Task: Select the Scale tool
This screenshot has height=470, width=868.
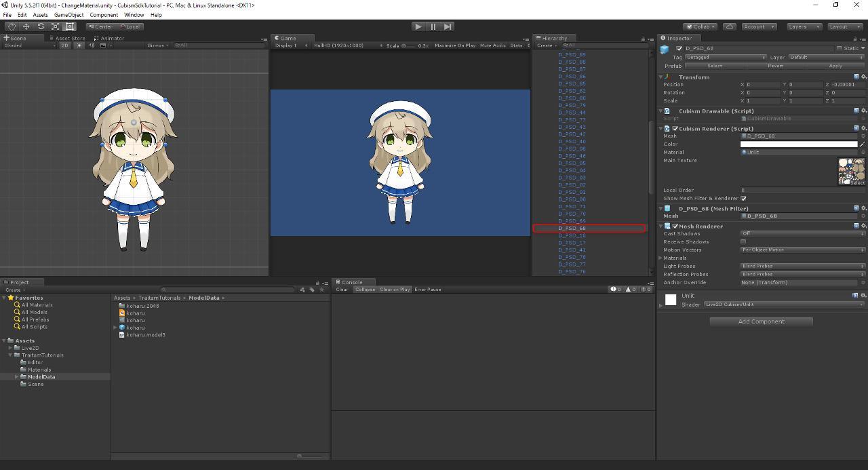Action: pyautogui.click(x=55, y=26)
